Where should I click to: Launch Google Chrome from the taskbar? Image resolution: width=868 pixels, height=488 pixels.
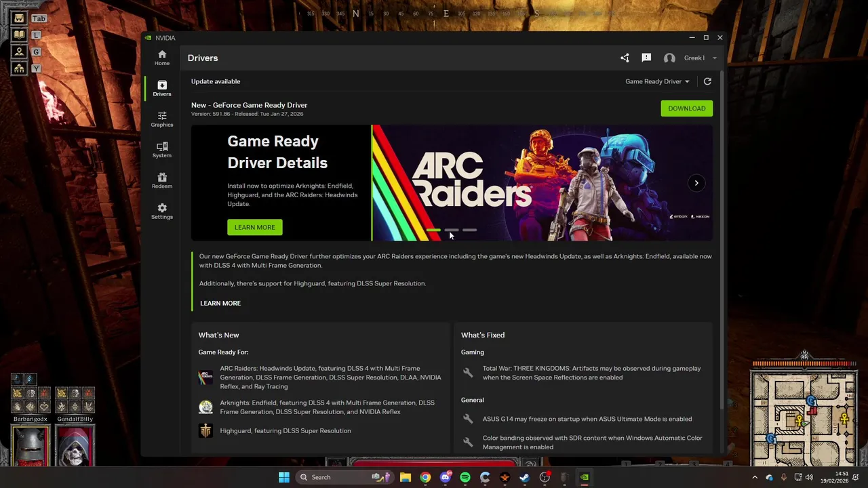(425, 477)
